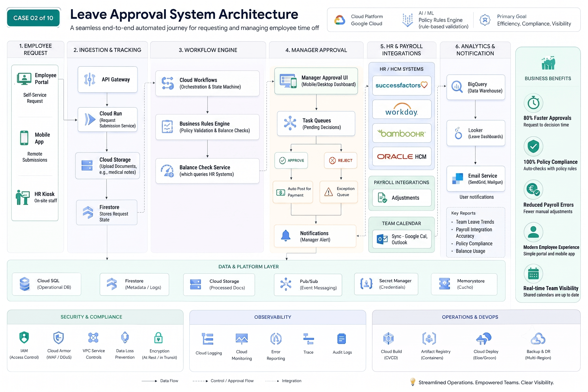Screen dimensions: 588x392
Task: Click the Cloud Monitoring chart icon
Action: (x=242, y=339)
